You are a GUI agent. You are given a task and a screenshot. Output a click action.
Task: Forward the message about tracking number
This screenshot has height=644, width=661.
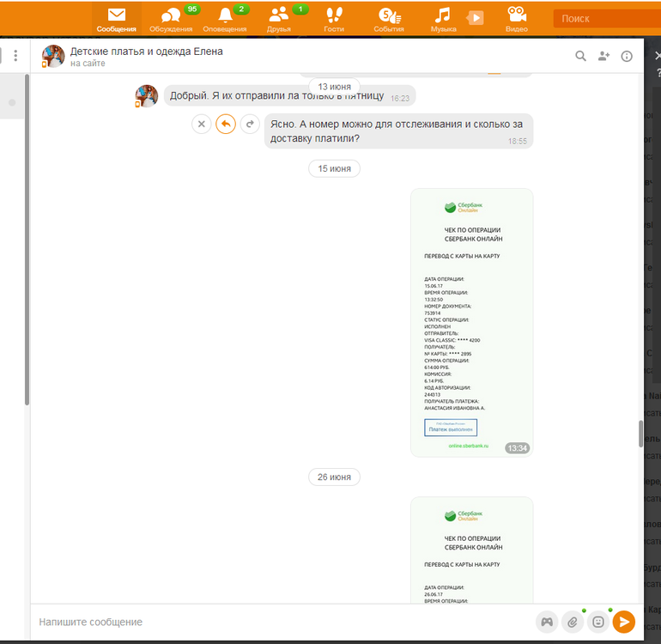click(250, 125)
